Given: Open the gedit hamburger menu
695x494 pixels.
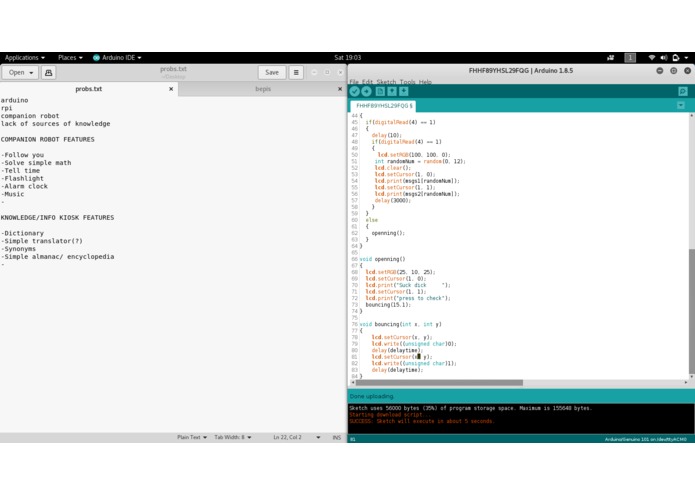Looking at the screenshot, I should click(x=296, y=72).
